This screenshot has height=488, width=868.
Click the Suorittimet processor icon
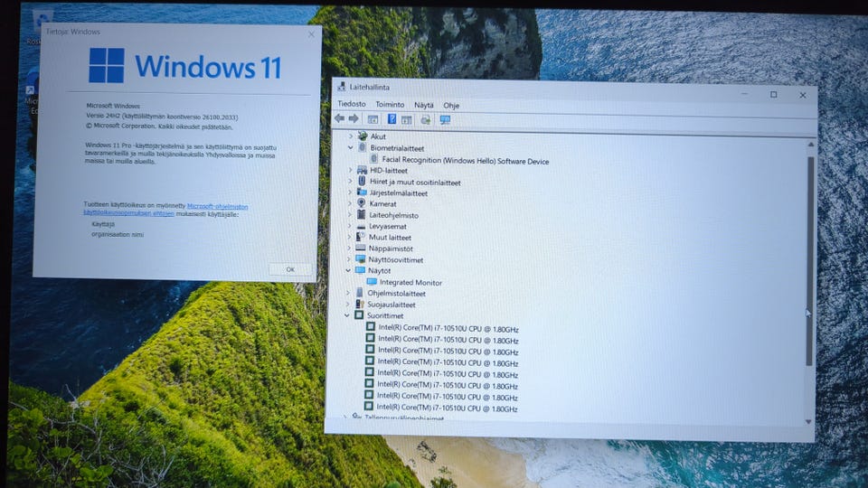359,314
